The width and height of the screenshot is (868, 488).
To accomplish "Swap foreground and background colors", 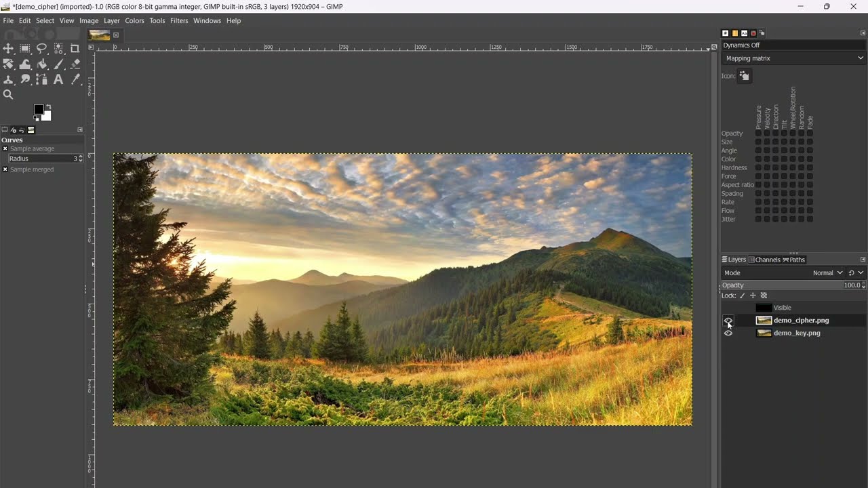I will pyautogui.click(x=49, y=106).
